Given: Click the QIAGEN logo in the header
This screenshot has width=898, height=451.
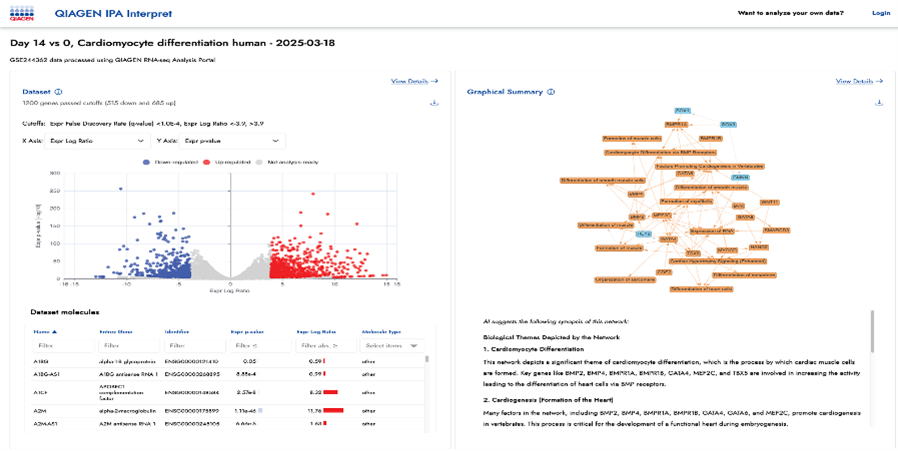Looking at the screenshot, I should pyautogui.click(x=20, y=13).
